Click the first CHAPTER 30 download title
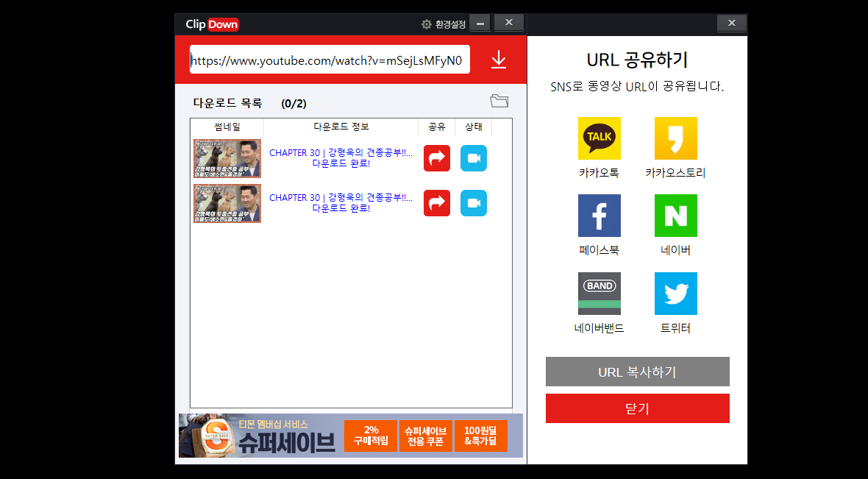 click(341, 153)
